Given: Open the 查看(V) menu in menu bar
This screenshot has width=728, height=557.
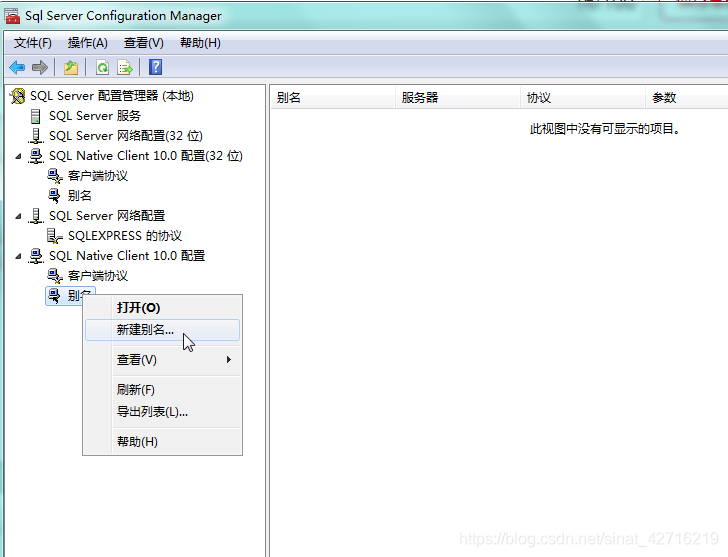Looking at the screenshot, I should (x=143, y=43).
